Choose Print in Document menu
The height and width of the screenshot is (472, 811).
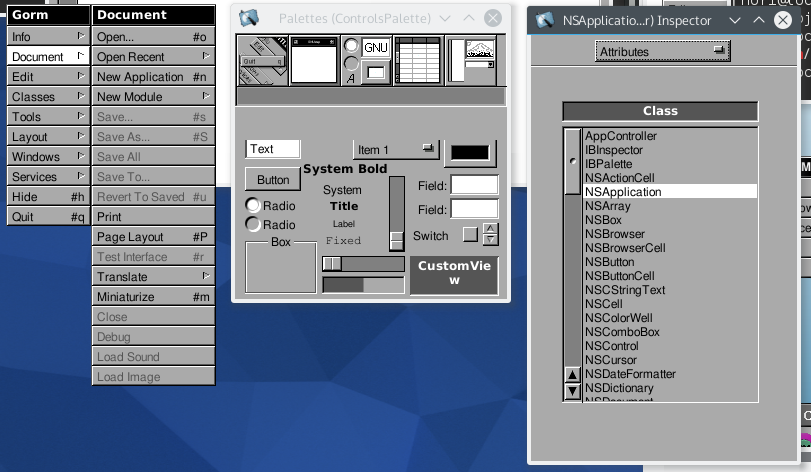tap(154, 217)
